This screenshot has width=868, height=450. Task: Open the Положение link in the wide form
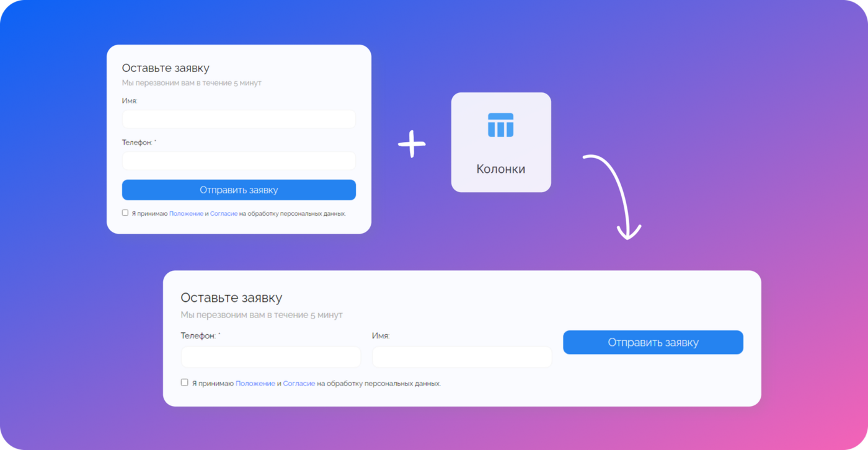(255, 384)
